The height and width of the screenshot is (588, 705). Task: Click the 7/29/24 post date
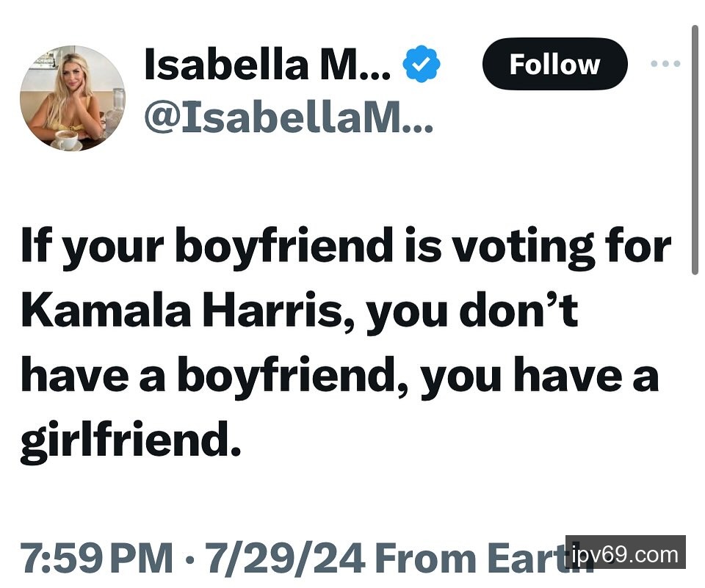[285, 559]
